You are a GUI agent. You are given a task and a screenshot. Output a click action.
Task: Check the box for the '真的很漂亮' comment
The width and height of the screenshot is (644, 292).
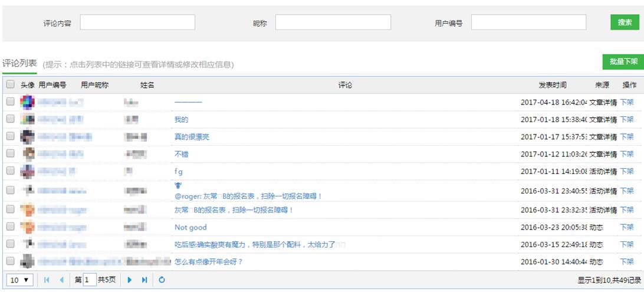point(10,136)
